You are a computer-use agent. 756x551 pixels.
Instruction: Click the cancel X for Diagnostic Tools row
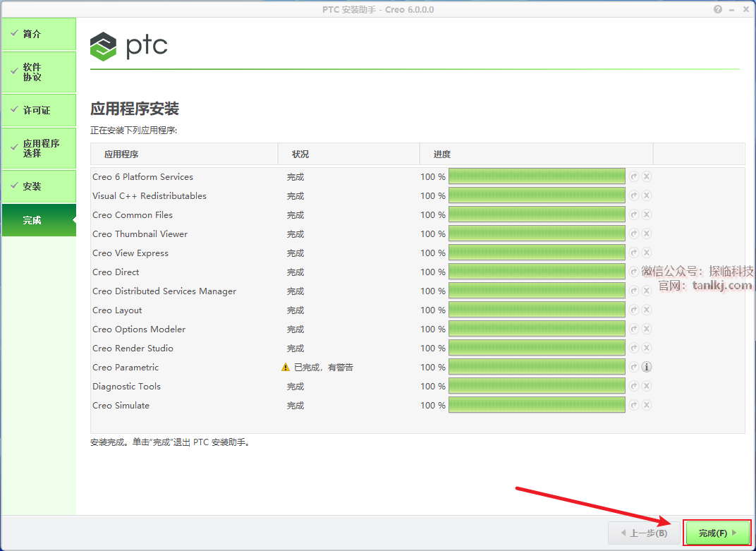pos(647,386)
